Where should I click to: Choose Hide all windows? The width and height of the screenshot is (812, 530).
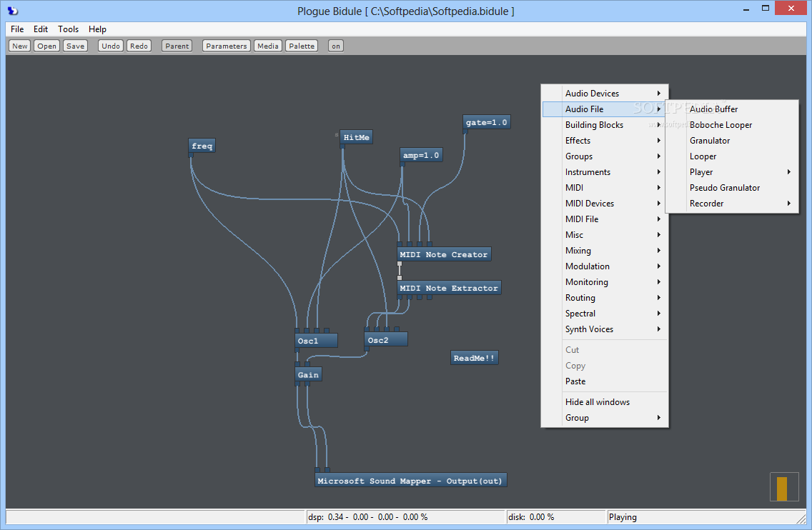[x=605, y=402]
